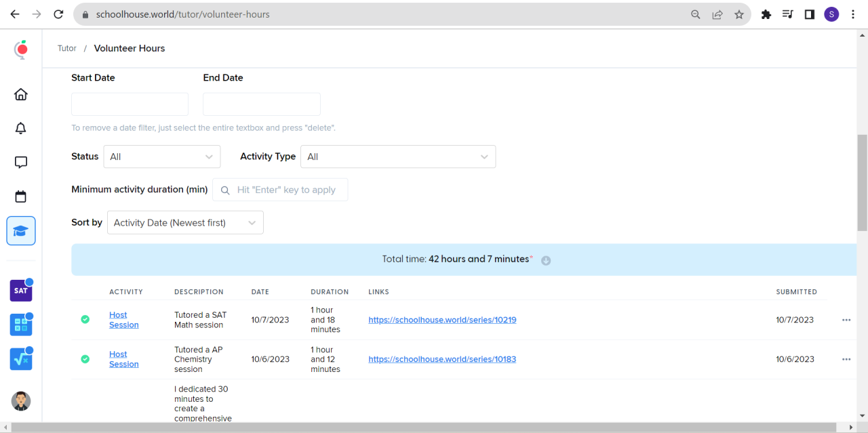The width and height of the screenshot is (868, 433).
Task: Click the site lock icon in address bar
Action: pyautogui.click(x=85, y=14)
